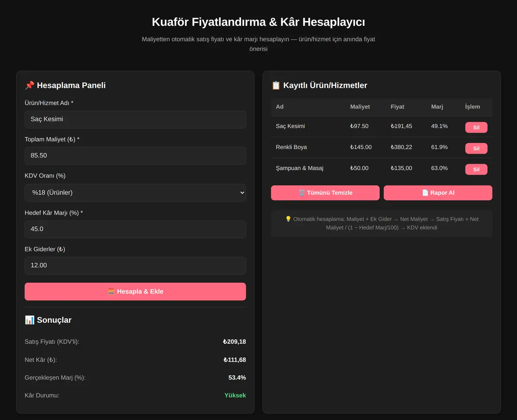Click the Rapor Al button
The height and width of the screenshot is (420, 517).
438,193
